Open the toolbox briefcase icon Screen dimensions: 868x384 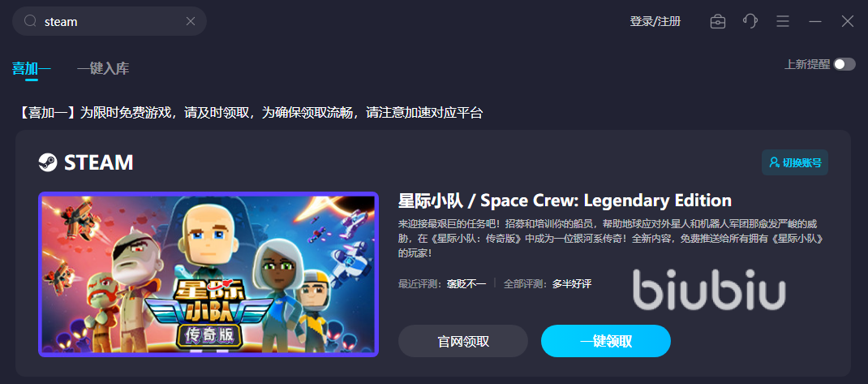(718, 22)
